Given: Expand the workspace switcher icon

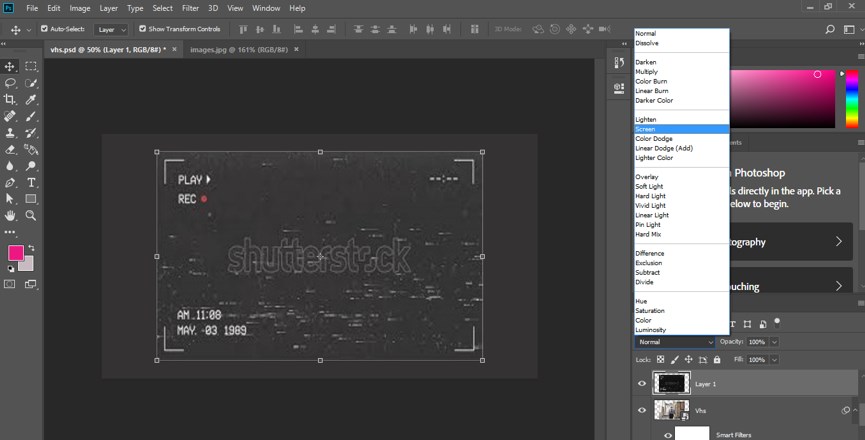Looking at the screenshot, I should tap(849, 29).
